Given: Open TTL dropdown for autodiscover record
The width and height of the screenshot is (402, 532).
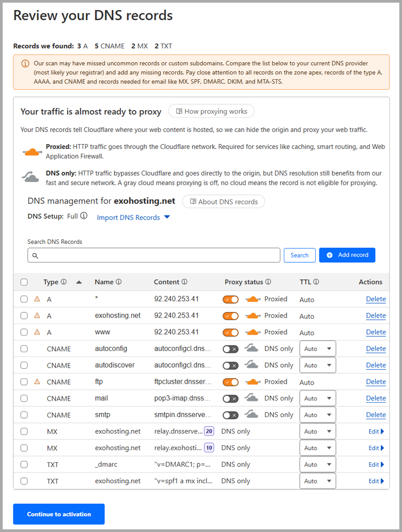Looking at the screenshot, I should pos(317,365).
